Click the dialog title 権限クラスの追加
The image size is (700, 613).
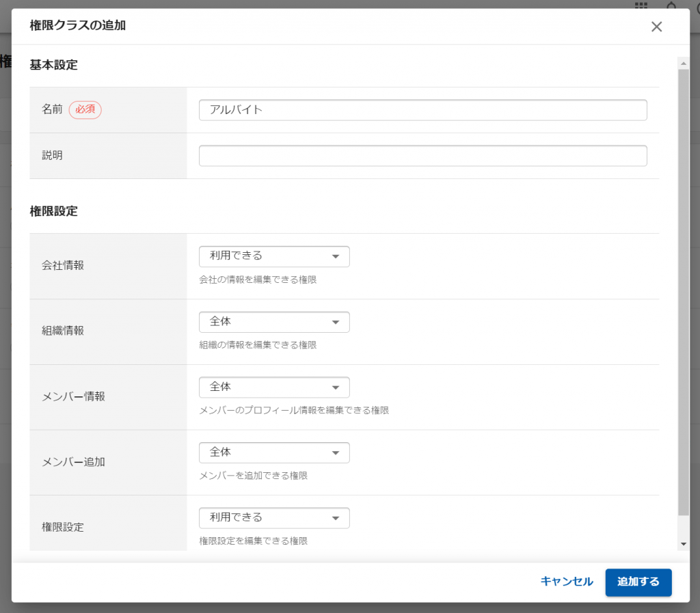coord(78,25)
